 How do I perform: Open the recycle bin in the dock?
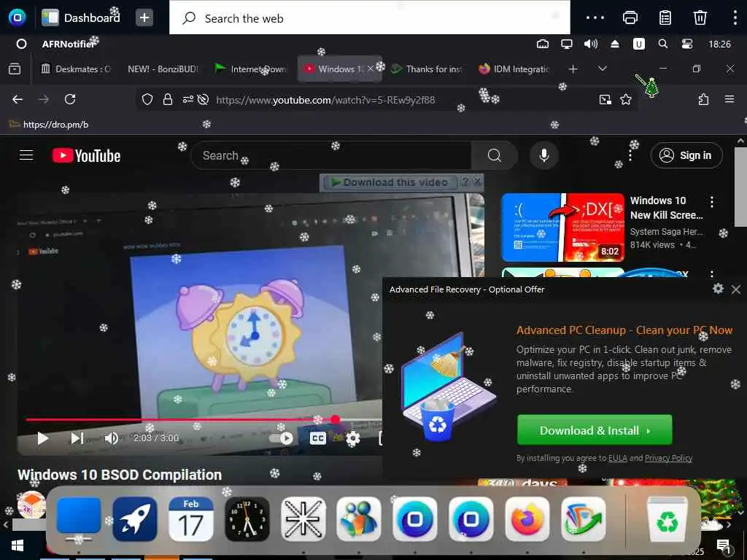667,519
